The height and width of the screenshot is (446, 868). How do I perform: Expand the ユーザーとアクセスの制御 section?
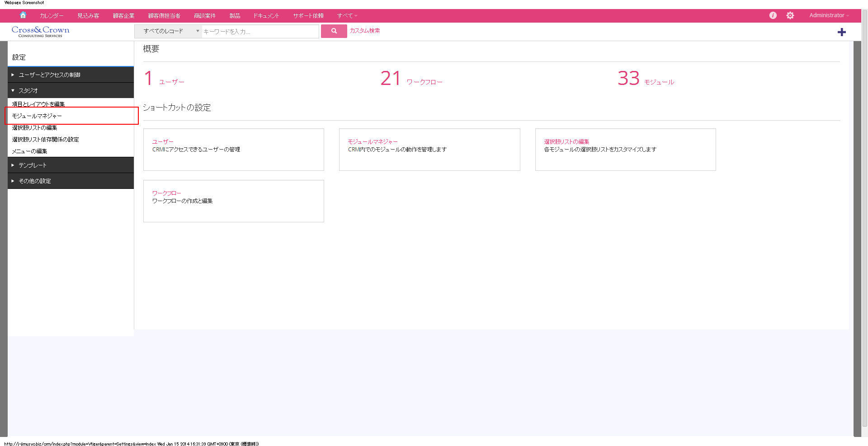coord(50,75)
